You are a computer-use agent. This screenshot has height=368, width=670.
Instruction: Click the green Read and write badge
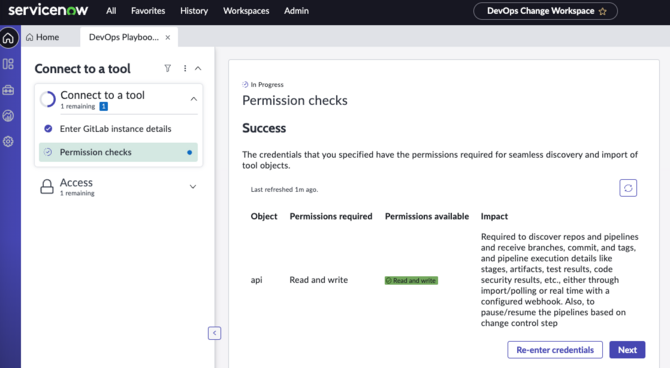point(411,280)
